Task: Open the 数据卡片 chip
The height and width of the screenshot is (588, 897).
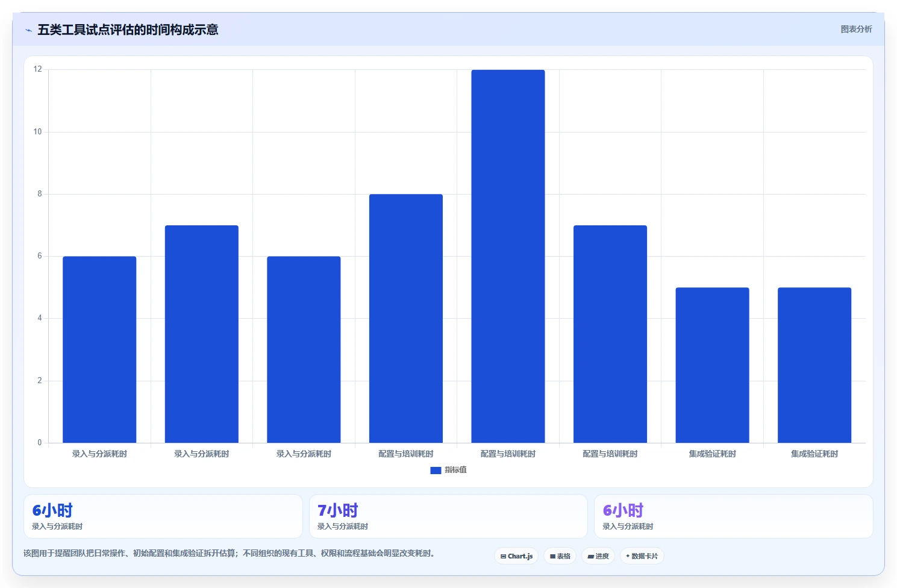Action: pyautogui.click(x=642, y=556)
